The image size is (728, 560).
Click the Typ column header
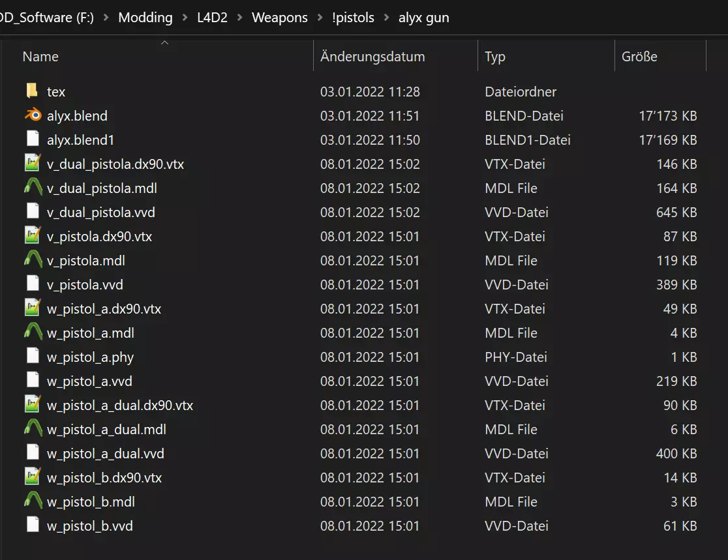coord(495,57)
